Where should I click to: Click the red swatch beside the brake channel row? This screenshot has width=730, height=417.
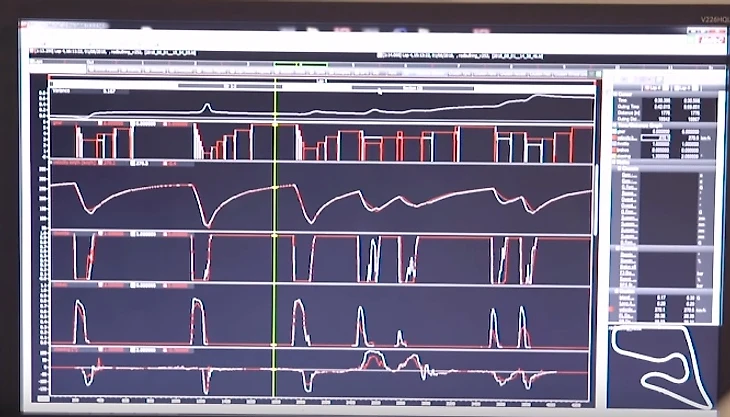point(614,150)
